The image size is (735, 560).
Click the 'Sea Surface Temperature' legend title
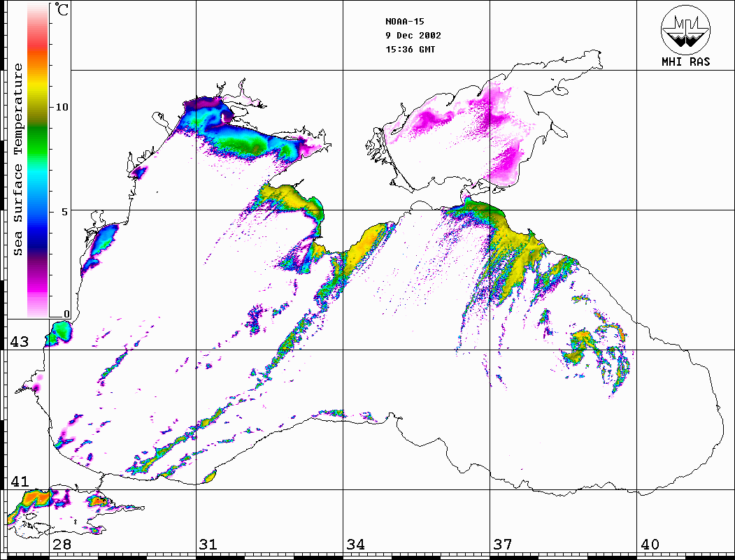(17, 159)
